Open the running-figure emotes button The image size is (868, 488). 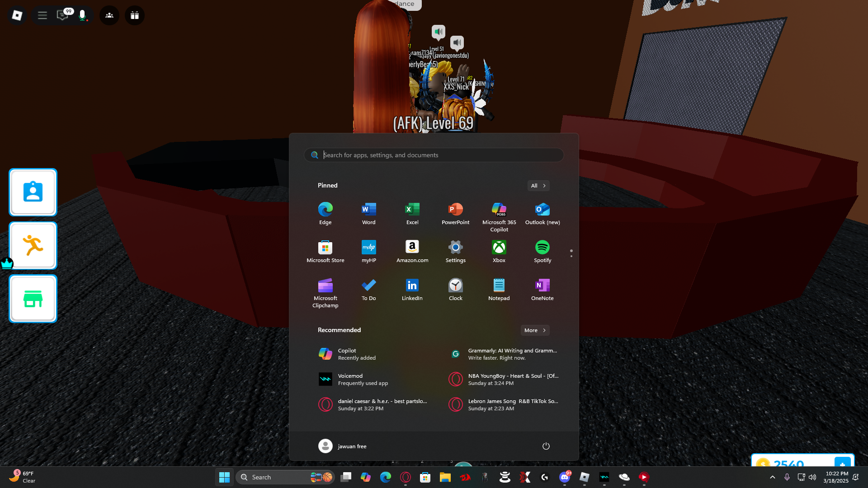(33, 245)
